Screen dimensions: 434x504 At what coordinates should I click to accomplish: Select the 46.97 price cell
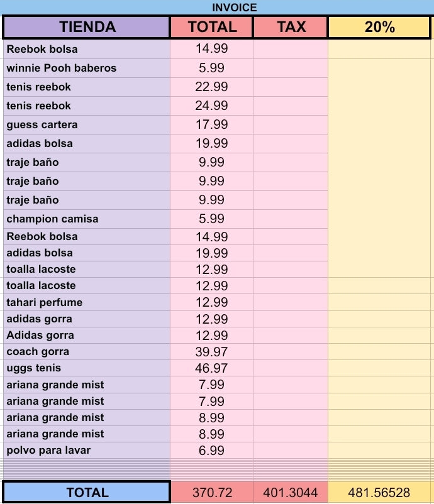[212, 368]
